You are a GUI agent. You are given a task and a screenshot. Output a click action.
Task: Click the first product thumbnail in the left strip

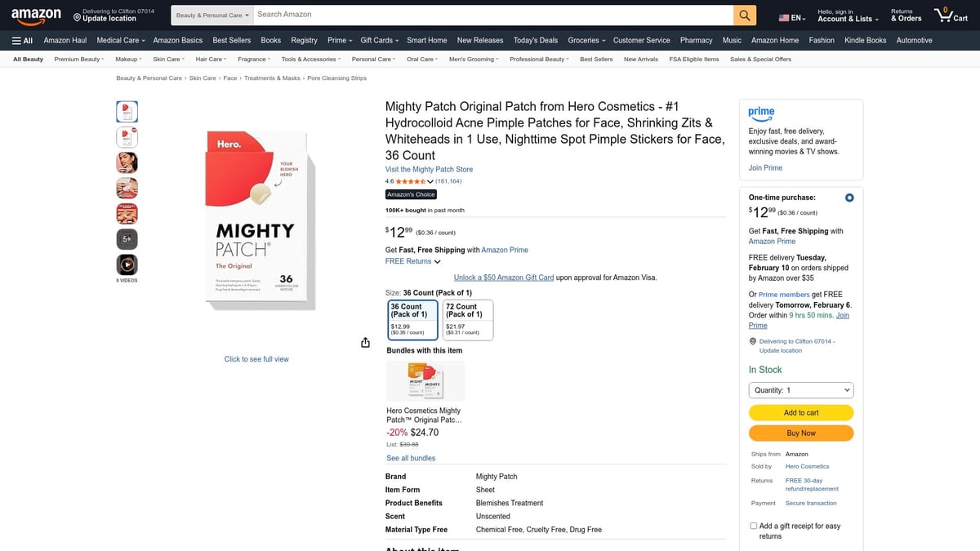point(126,111)
